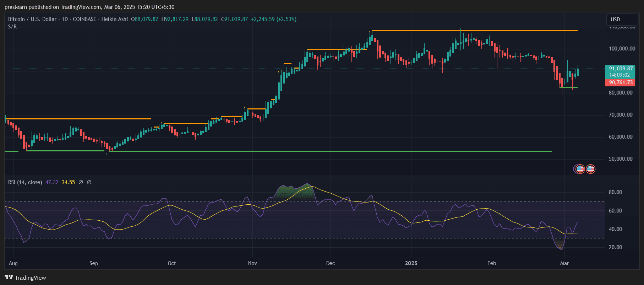Click the RSI 40.00 axis label

point(615,229)
